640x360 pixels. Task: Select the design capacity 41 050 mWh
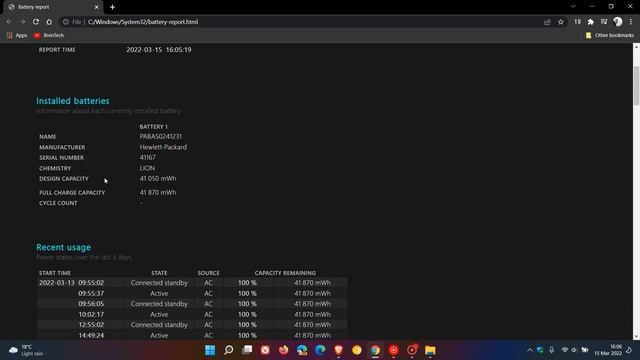click(158, 178)
